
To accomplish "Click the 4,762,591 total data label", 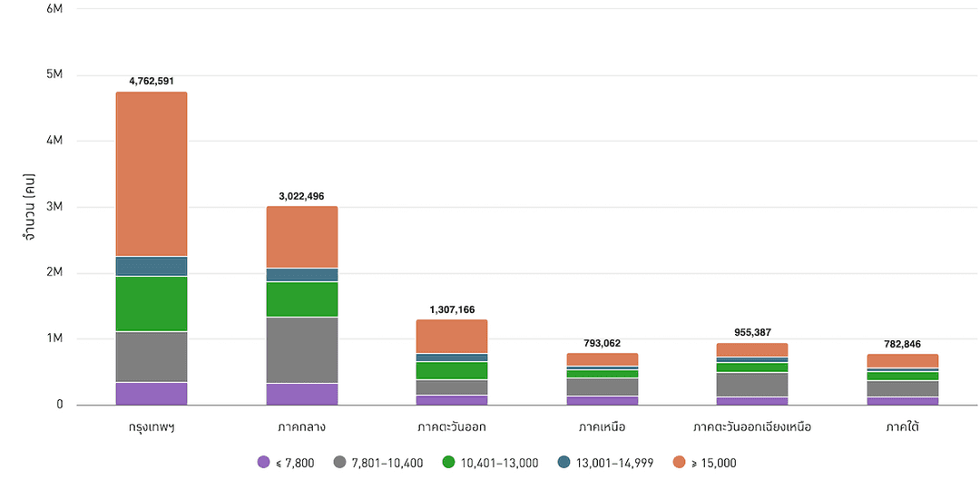I will click(152, 81).
